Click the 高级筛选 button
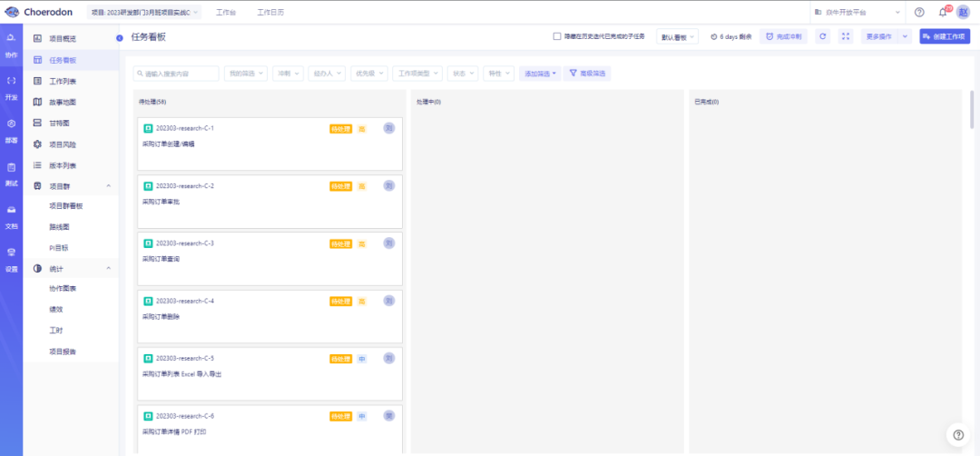Viewport: 980px width, 456px height. click(x=587, y=74)
